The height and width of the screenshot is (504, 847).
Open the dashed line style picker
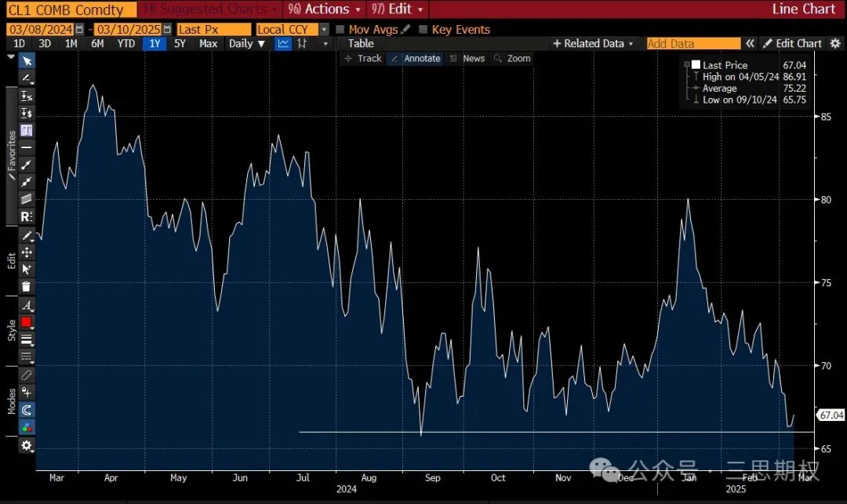(x=27, y=357)
